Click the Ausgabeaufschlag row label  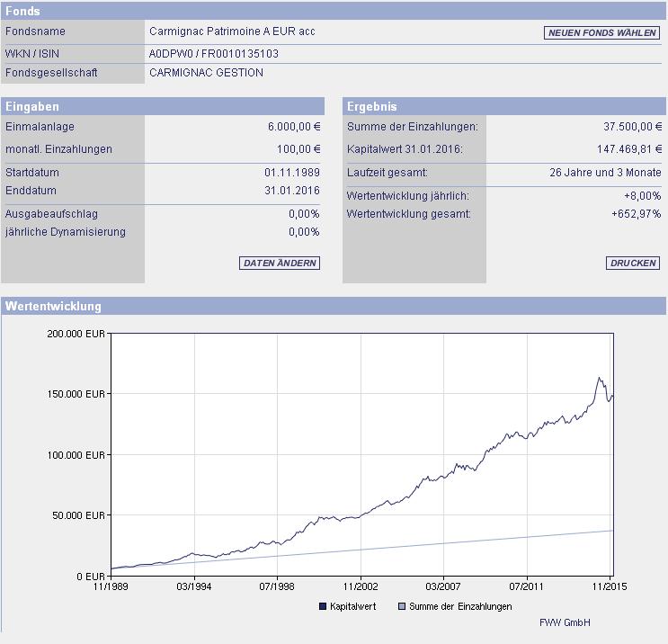51,213
